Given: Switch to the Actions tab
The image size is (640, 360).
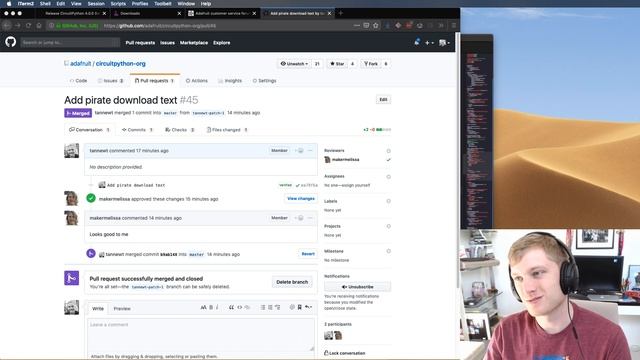Looking at the screenshot, I should click(x=197, y=81).
